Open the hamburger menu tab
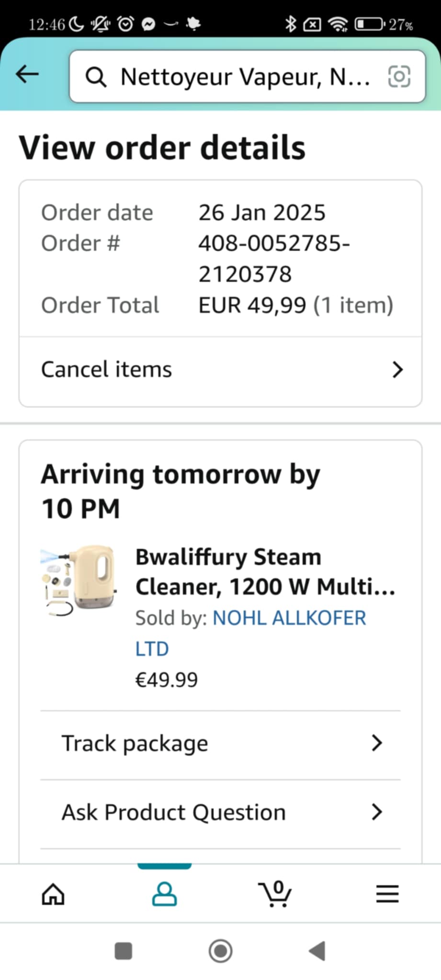 tap(387, 894)
